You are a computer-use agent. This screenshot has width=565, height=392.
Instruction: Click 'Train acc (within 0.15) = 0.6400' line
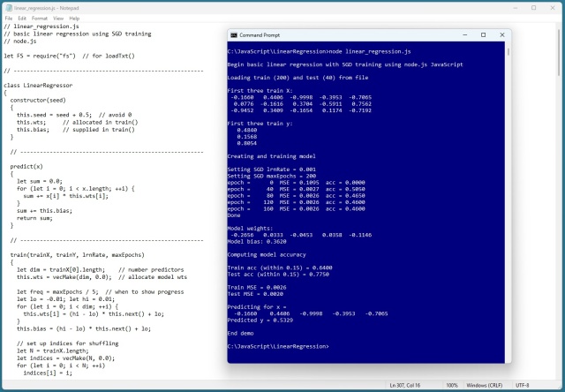point(280,268)
